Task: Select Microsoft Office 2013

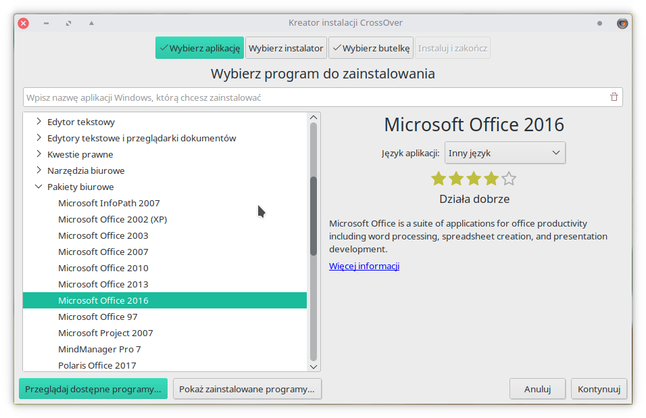Action: [165, 284]
